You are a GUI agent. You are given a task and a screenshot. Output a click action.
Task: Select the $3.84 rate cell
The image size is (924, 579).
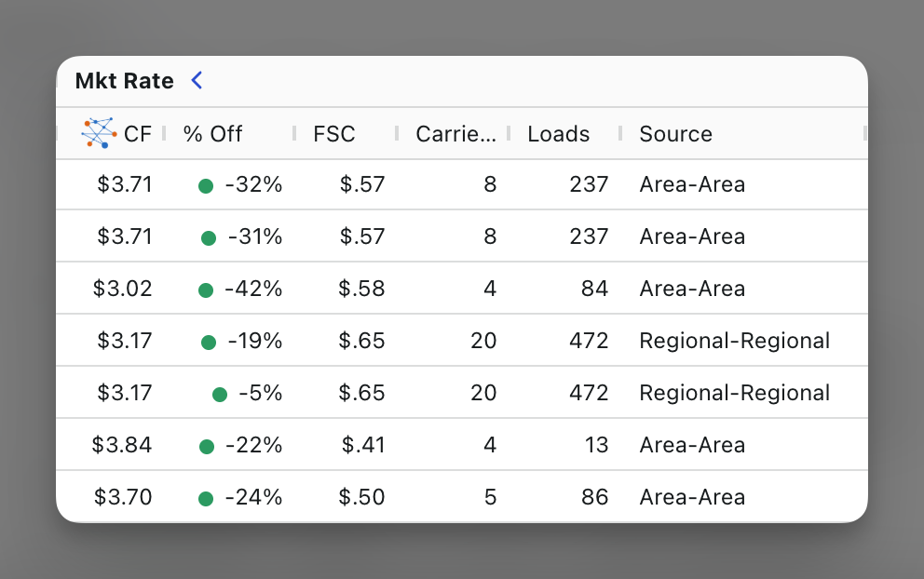122,445
